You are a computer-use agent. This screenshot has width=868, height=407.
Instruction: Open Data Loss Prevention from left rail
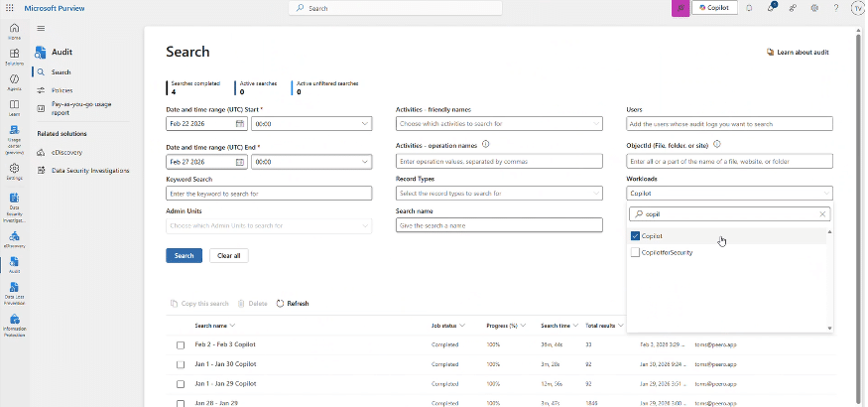14,289
